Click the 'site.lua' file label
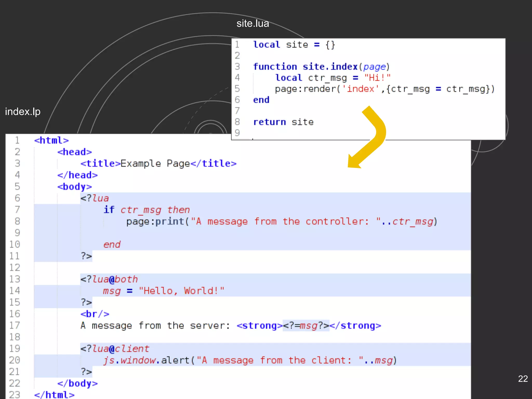The height and width of the screenshot is (399, 532). [x=252, y=24]
